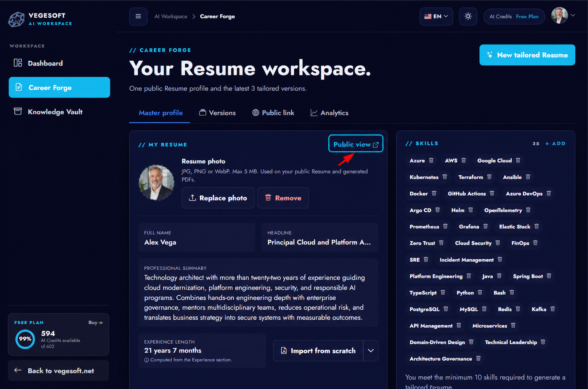Delete the AWS skill trash icon
Screen dimensions: 588x389
point(463,161)
